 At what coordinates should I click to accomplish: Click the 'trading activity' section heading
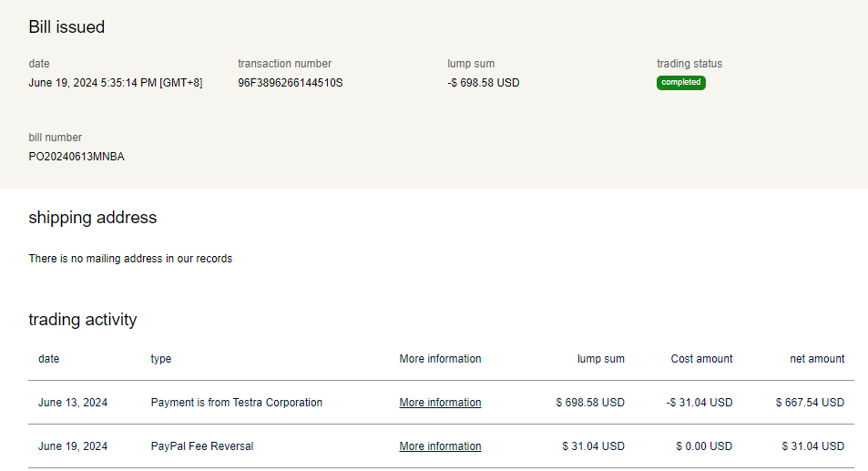[x=83, y=320]
